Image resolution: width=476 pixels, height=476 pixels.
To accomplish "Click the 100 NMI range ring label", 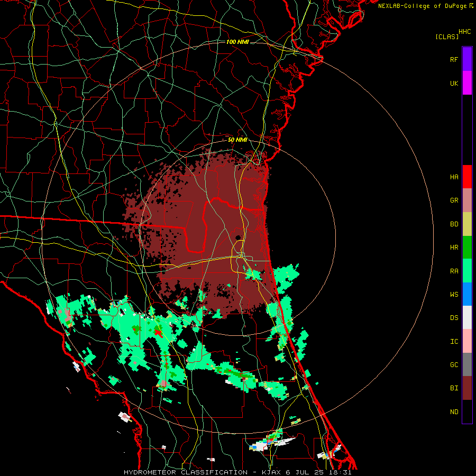I will coord(237,42).
